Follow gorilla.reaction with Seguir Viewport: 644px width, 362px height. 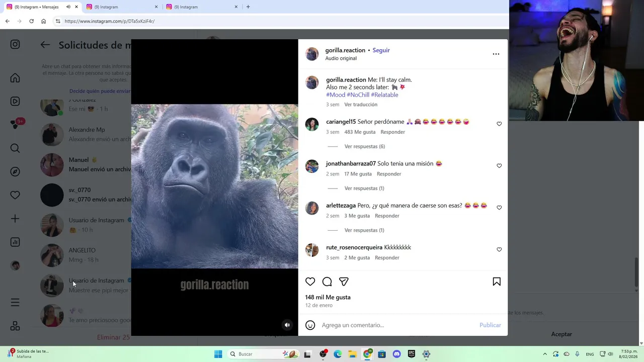pyautogui.click(x=381, y=50)
